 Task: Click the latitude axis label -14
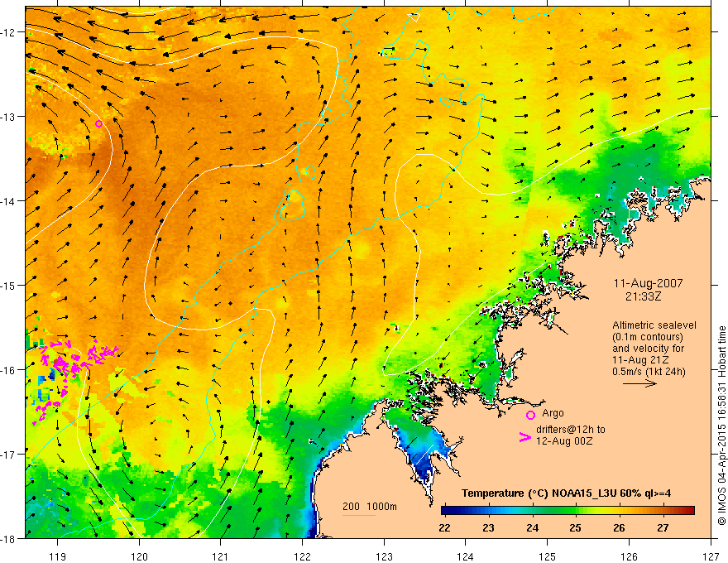click(7, 200)
